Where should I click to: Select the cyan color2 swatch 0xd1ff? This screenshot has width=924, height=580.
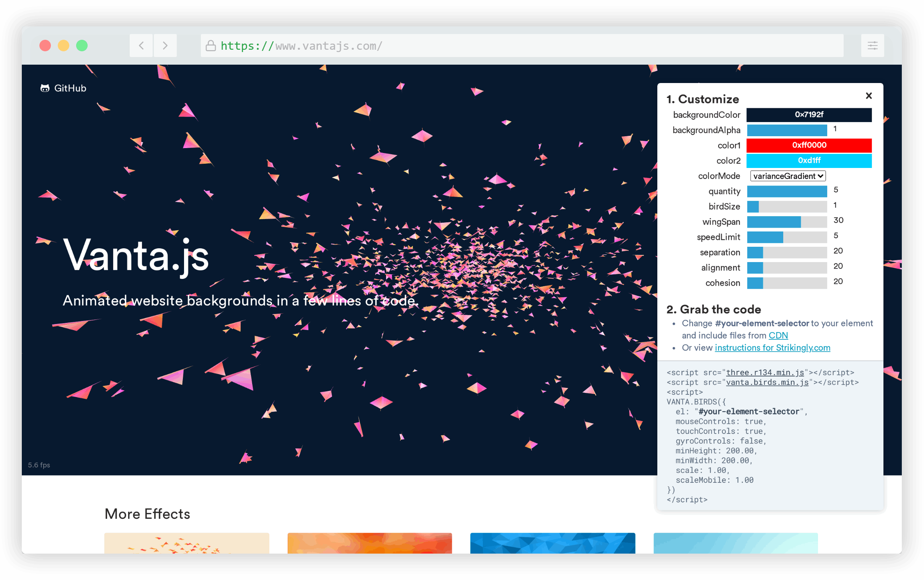pyautogui.click(x=809, y=161)
